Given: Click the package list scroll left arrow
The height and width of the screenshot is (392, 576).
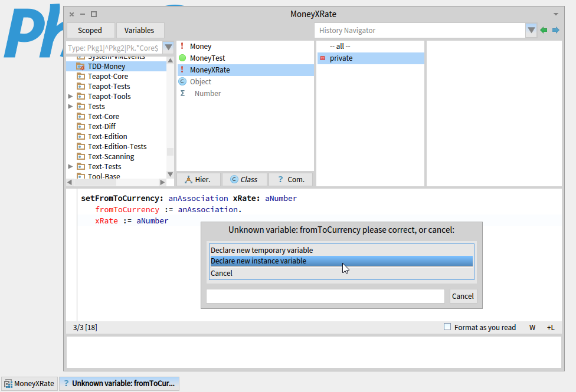Looking at the screenshot, I should pyautogui.click(x=70, y=182).
